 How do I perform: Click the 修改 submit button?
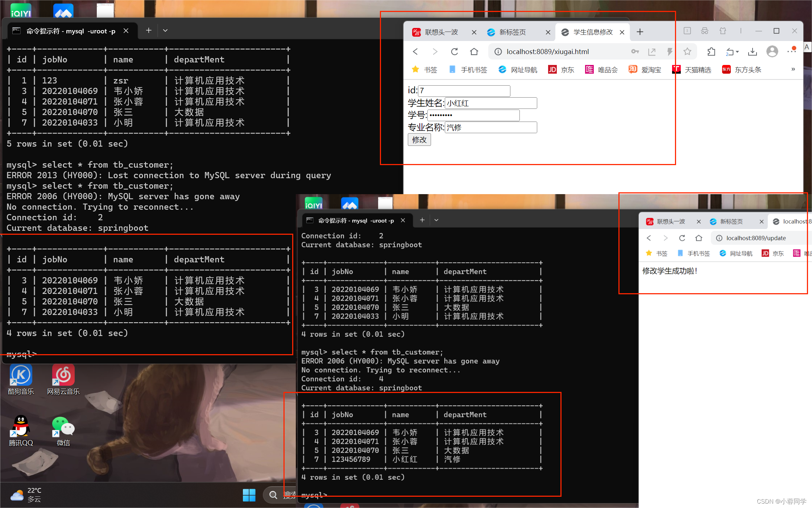pyautogui.click(x=419, y=140)
